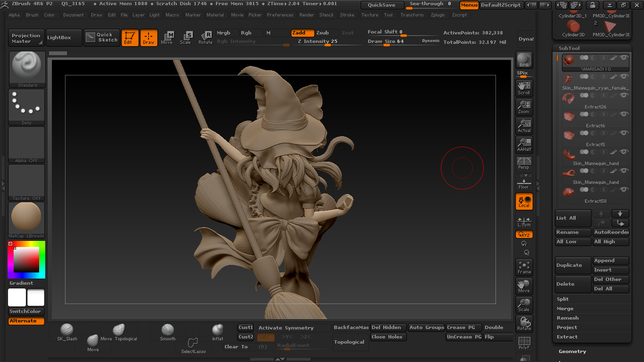Toggle Persp perspective view
Screen dimensions: 644x362
[x=524, y=164]
